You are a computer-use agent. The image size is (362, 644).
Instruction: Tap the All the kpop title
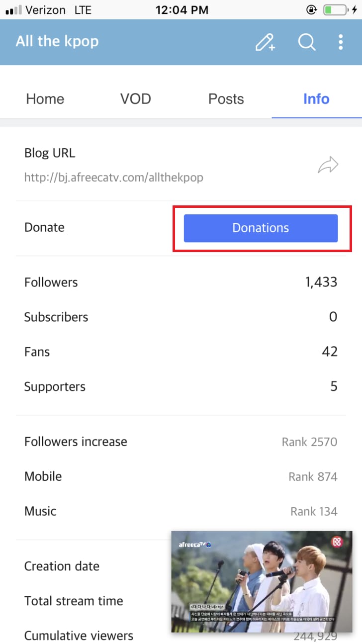click(57, 41)
